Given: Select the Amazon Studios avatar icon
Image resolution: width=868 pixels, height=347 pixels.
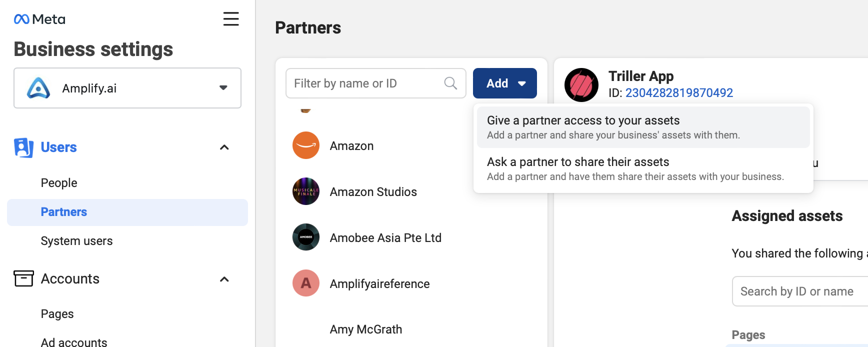Looking at the screenshot, I should [x=306, y=191].
